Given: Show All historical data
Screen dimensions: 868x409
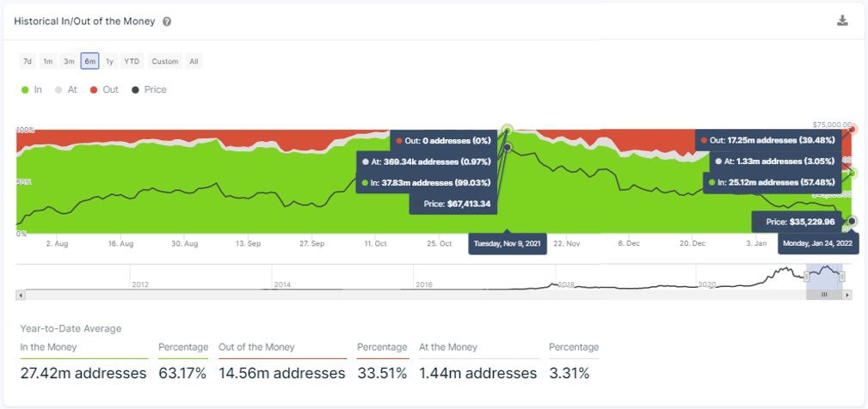Looking at the screenshot, I should tap(194, 61).
